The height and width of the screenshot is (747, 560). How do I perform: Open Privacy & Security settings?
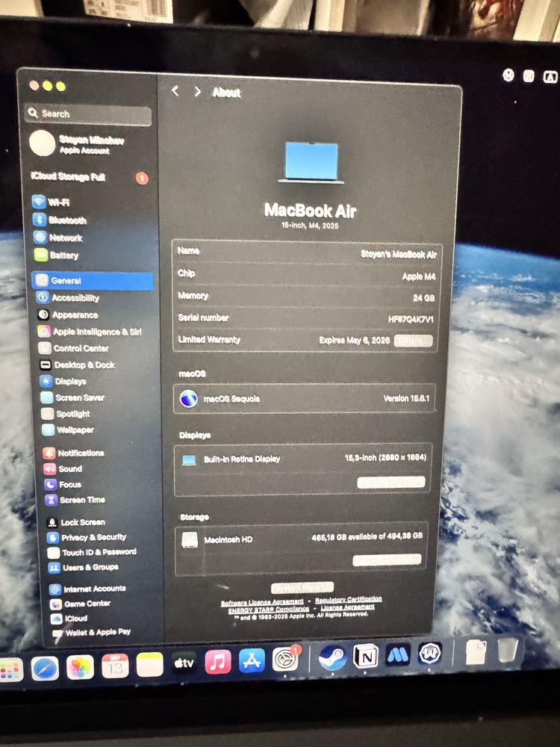pyautogui.click(x=87, y=537)
